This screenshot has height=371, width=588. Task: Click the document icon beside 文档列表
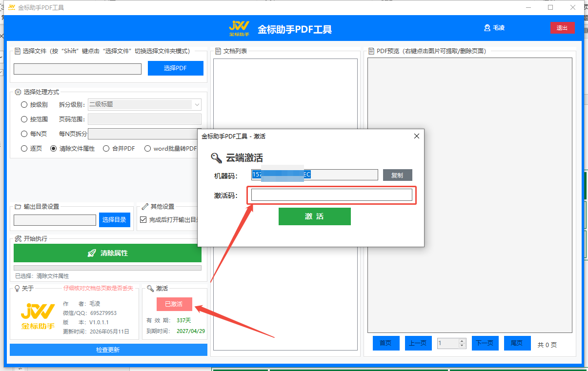click(x=218, y=51)
